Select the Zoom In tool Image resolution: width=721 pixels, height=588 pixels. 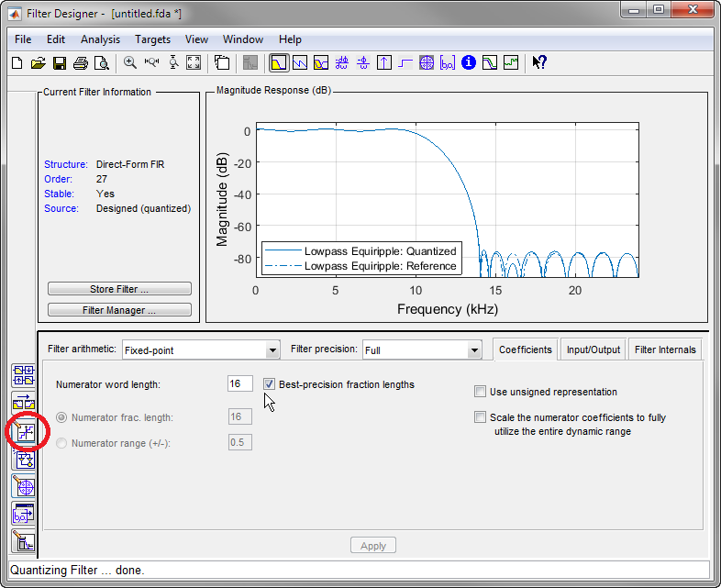(130, 63)
